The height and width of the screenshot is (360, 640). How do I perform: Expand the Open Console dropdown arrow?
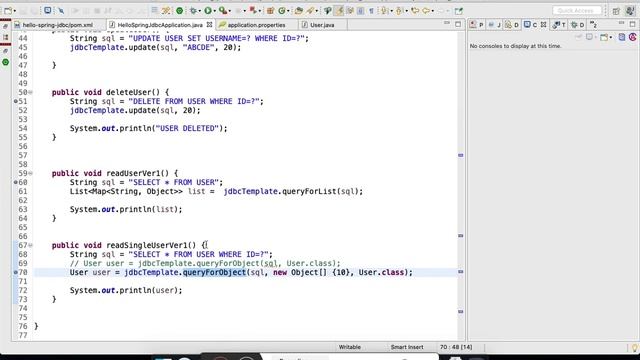pyautogui.click(x=611, y=38)
